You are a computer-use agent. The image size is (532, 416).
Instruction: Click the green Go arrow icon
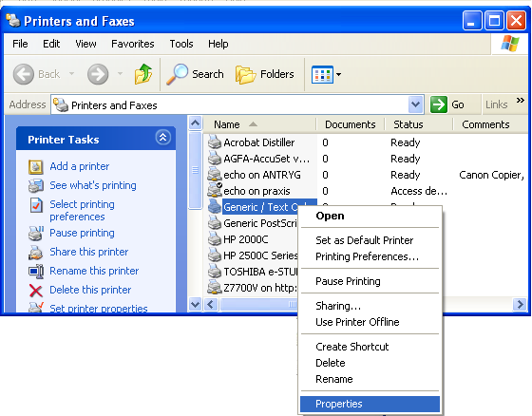tap(438, 104)
